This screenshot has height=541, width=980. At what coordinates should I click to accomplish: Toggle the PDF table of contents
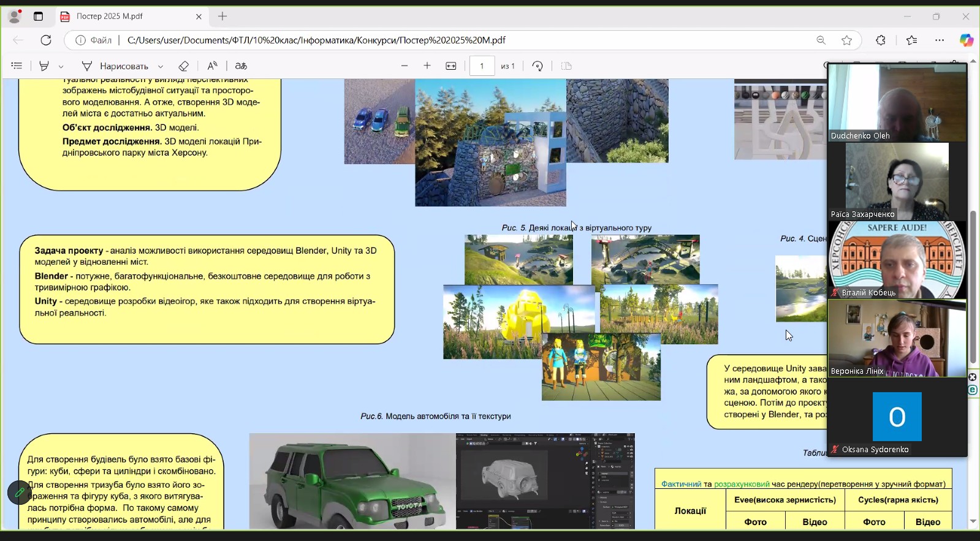[17, 66]
